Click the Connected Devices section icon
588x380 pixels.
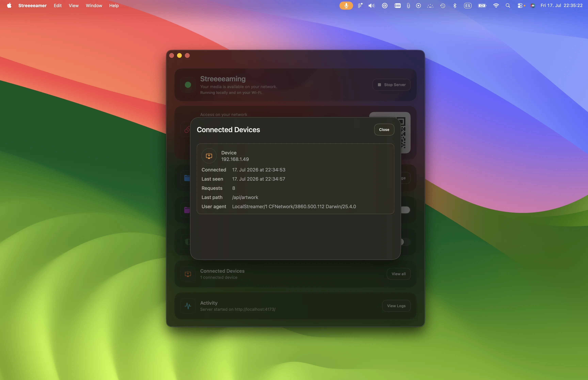click(188, 274)
